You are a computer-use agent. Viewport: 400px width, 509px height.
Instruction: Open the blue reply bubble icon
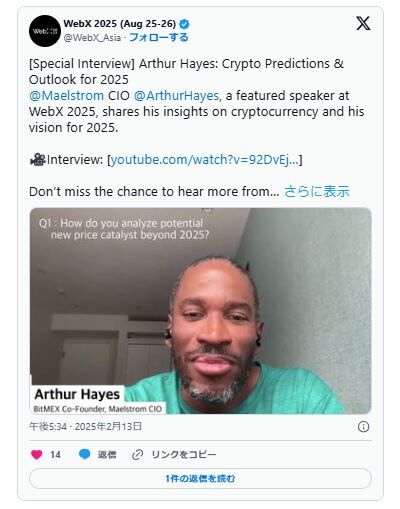click(x=85, y=454)
